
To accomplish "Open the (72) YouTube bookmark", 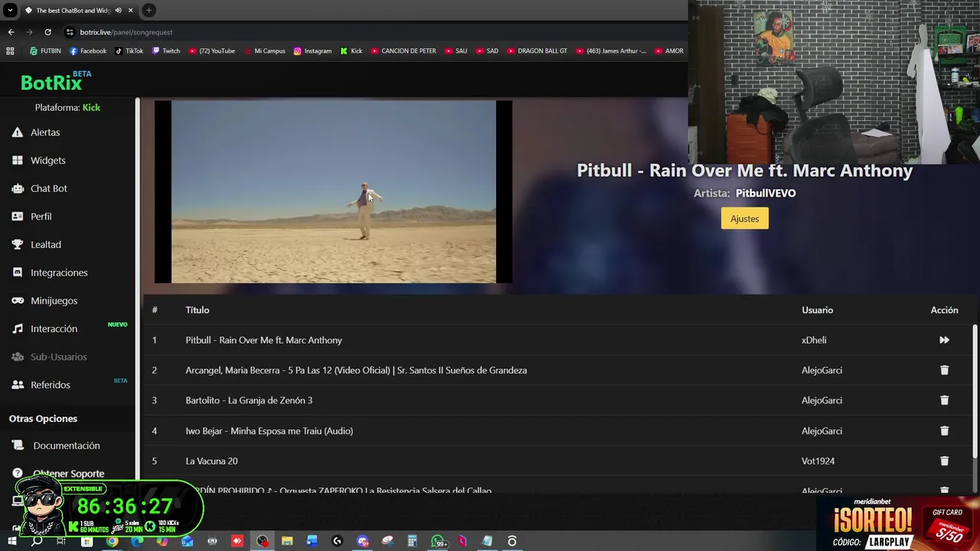I will click(211, 51).
